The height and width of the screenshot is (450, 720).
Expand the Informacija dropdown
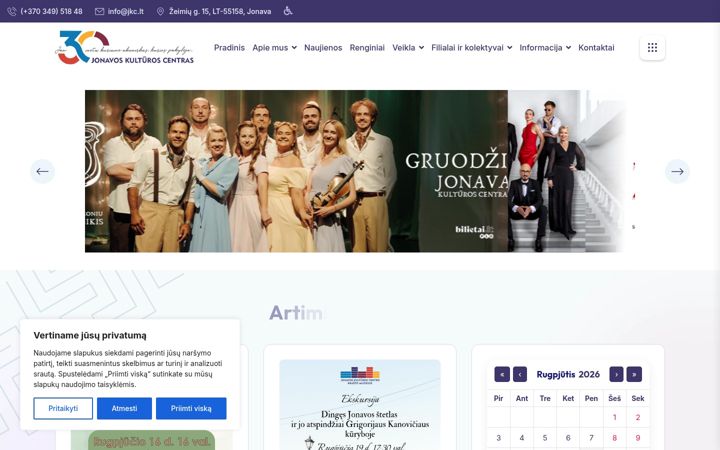pos(545,48)
